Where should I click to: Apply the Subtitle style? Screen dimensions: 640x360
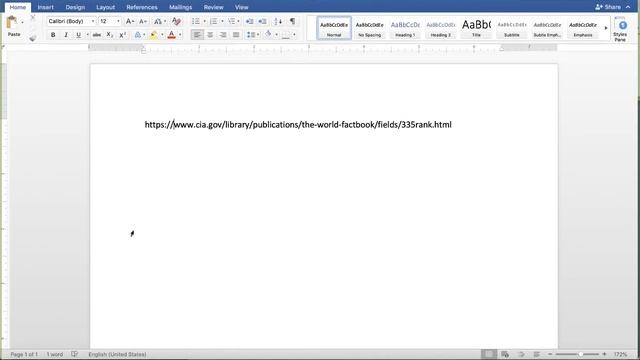coord(511,28)
